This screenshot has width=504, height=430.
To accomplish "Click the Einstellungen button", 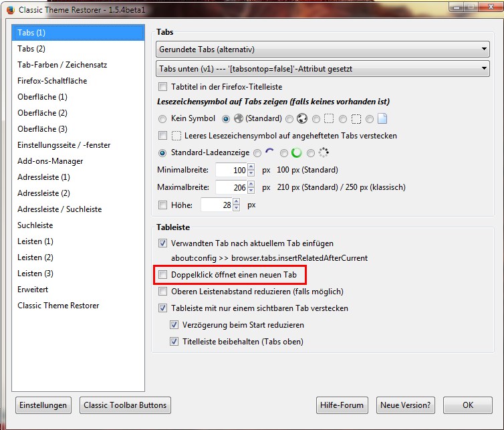I will pyautogui.click(x=43, y=405).
